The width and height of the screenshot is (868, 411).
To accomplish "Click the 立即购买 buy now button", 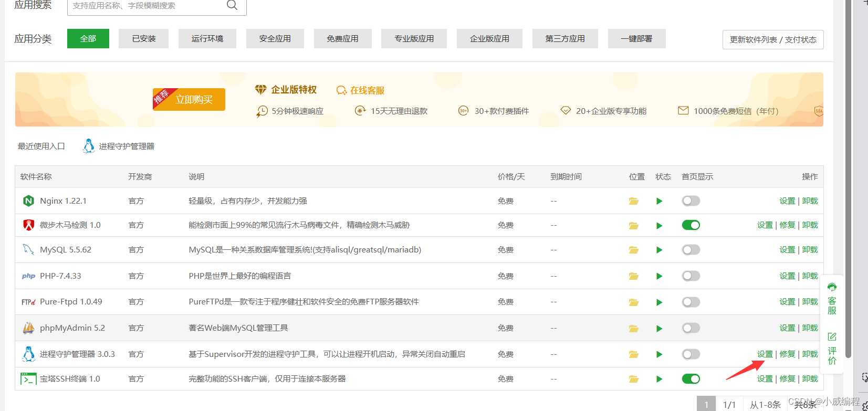I will (x=189, y=99).
